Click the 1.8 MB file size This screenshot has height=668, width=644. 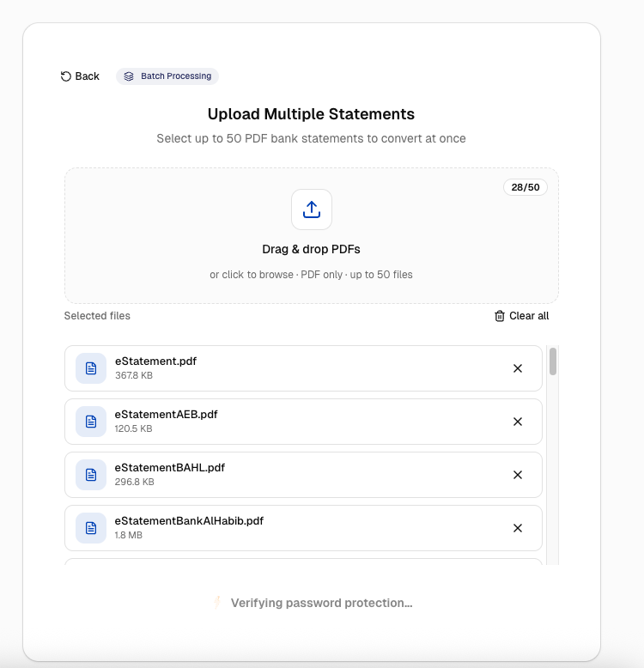point(128,536)
